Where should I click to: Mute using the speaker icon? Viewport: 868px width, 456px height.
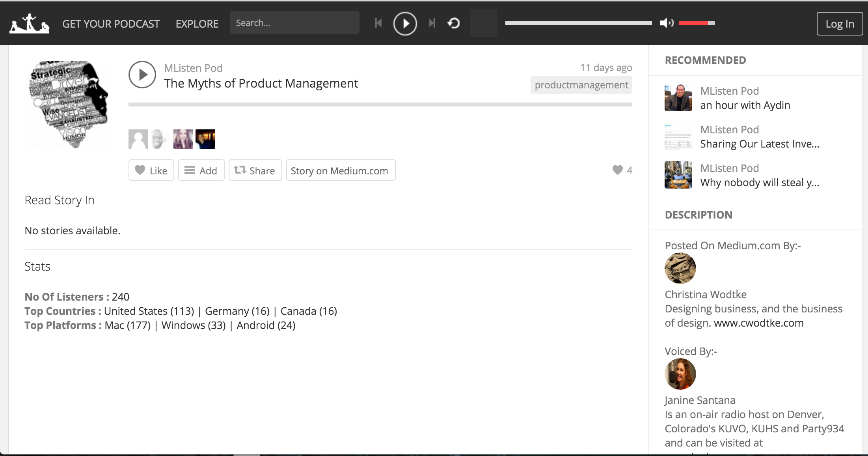point(666,23)
